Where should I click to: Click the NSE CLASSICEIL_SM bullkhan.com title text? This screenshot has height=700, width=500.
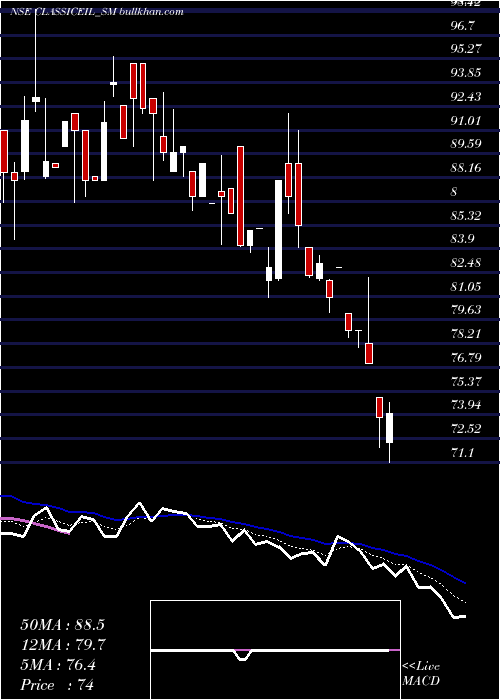[96, 12]
